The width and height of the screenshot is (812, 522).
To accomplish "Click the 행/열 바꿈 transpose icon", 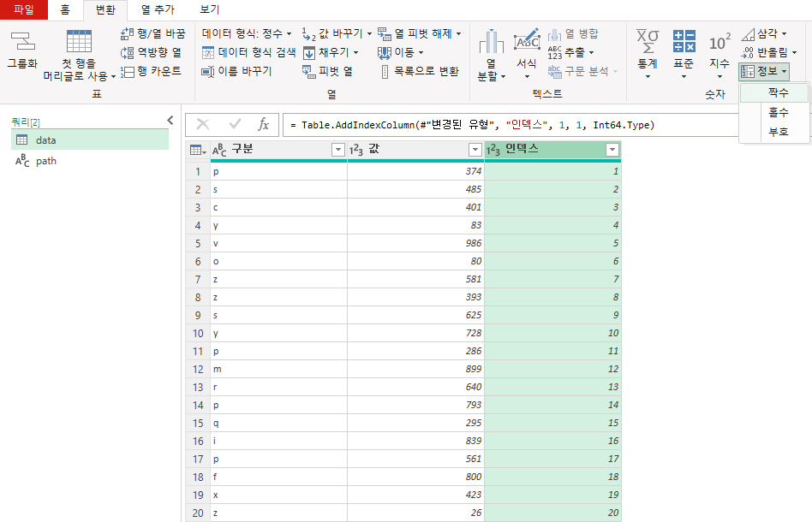I will pos(128,33).
